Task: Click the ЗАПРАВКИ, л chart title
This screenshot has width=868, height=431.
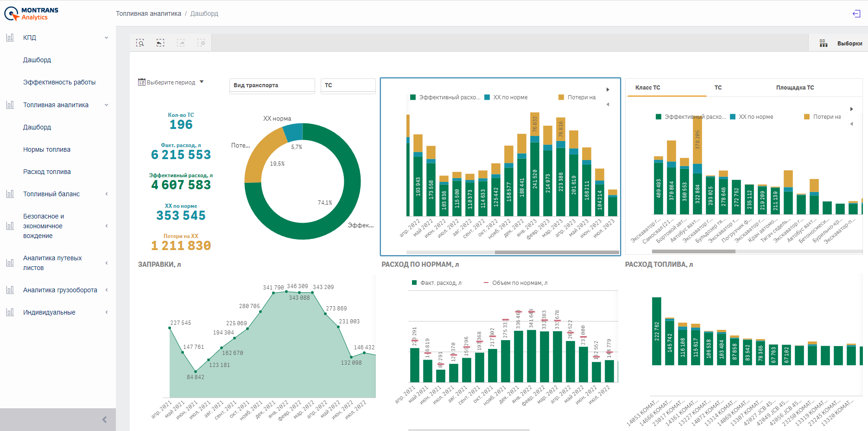Action: pyautogui.click(x=159, y=264)
